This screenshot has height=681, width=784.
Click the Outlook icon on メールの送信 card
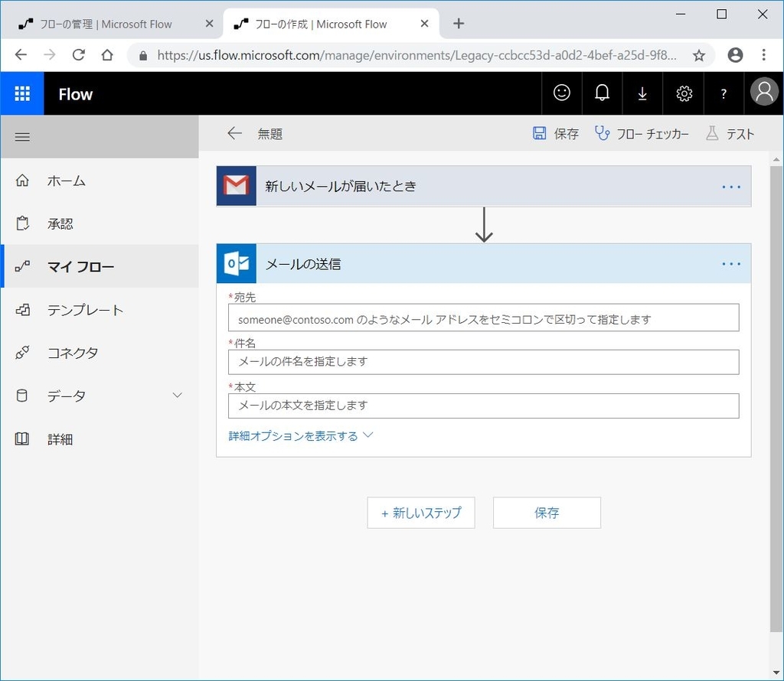point(236,263)
